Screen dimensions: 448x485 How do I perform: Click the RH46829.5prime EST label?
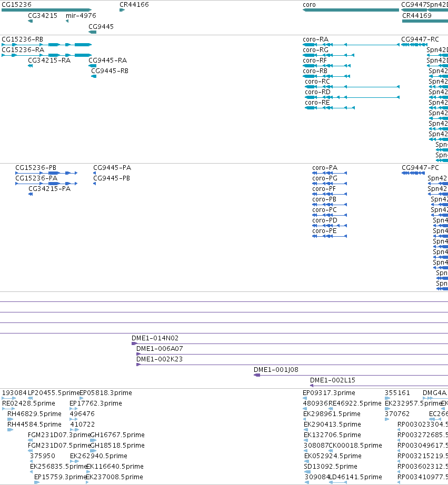pos(34,414)
